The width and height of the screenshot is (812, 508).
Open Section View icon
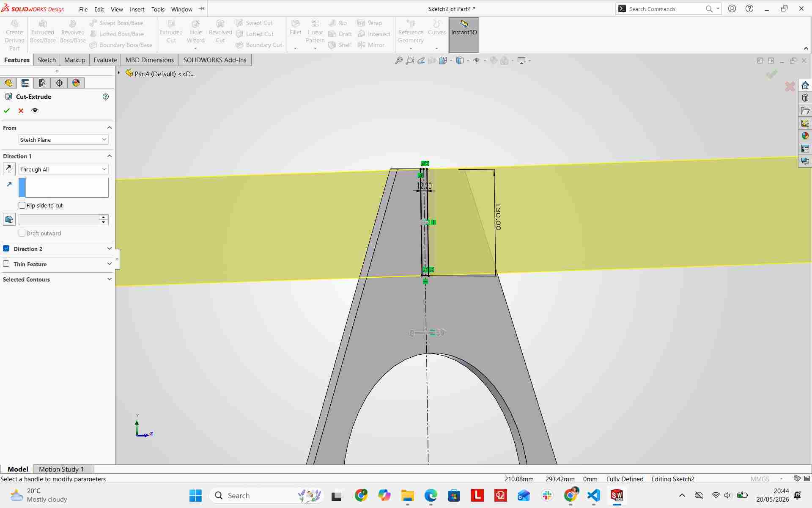(432, 61)
